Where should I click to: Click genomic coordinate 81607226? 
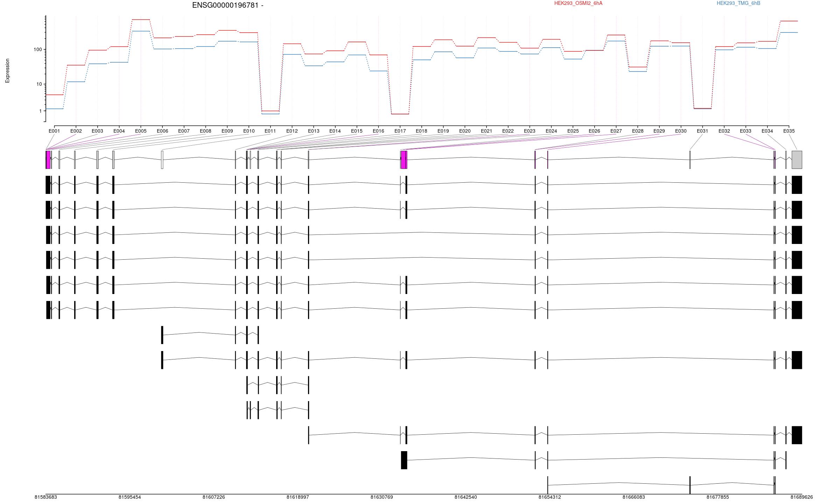point(214,497)
